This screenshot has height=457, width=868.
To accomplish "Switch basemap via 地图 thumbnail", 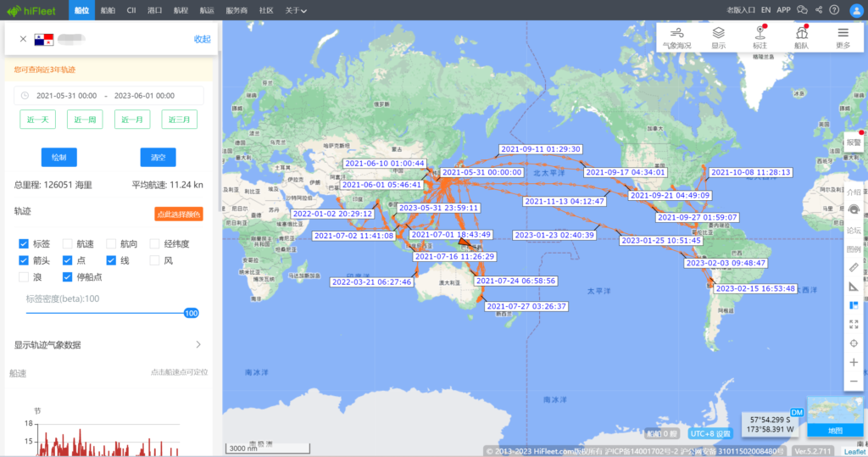I will [835, 416].
